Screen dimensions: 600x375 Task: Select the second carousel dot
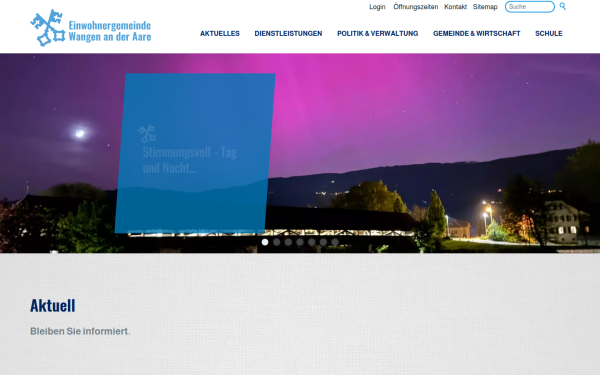click(x=277, y=242)
